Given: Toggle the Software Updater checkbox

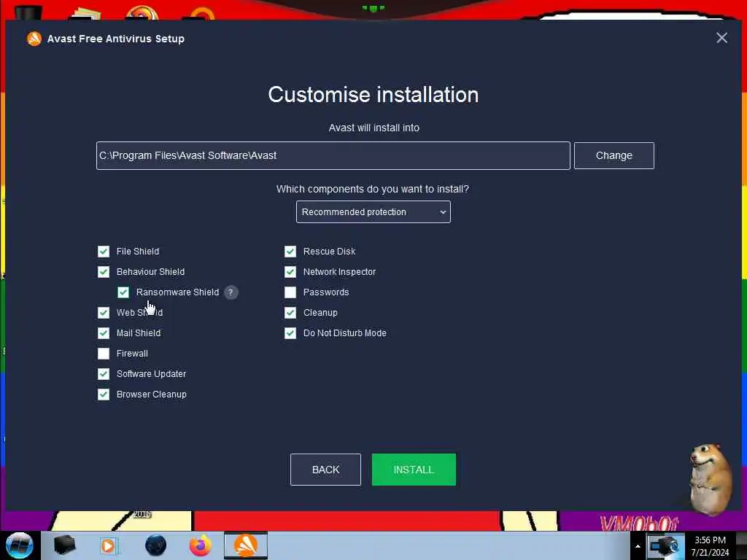Looking at the screenshot, I should pos(104,374).
